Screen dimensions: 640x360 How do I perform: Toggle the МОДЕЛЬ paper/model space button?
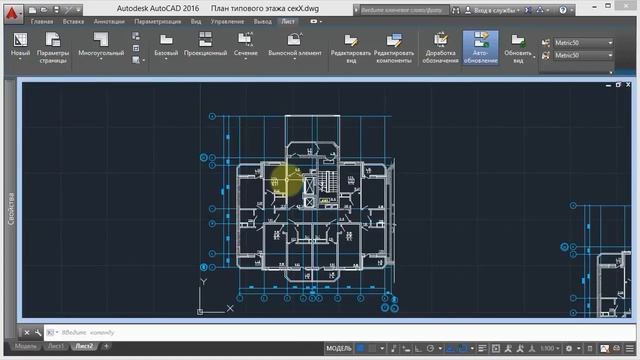pyautogui.click(x=338, y=349)
